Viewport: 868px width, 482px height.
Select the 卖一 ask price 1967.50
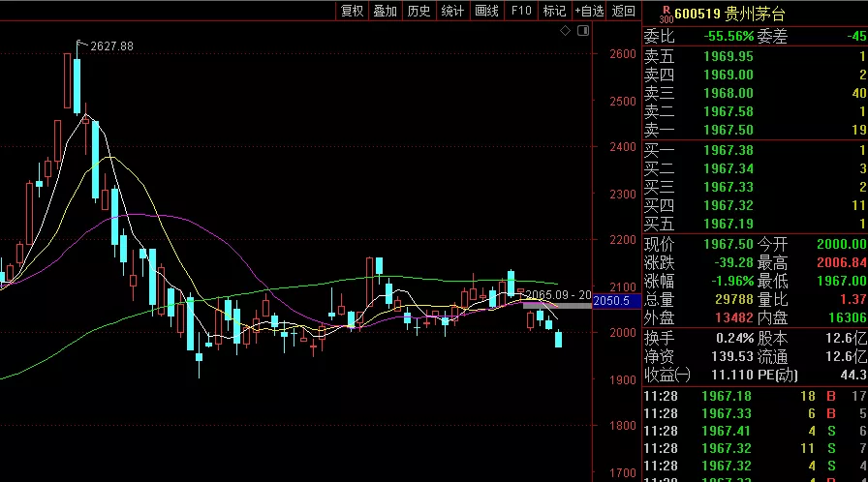(x=728, y=130)
